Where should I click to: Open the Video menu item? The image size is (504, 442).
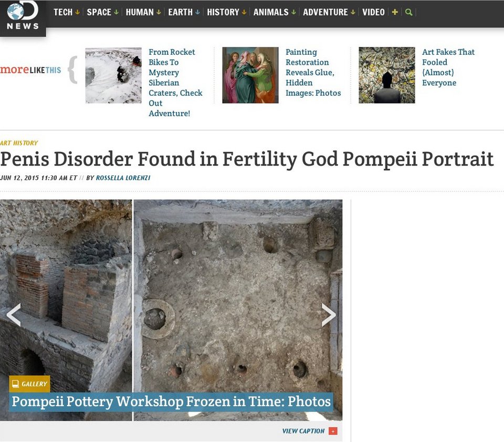tap(373, 12)
